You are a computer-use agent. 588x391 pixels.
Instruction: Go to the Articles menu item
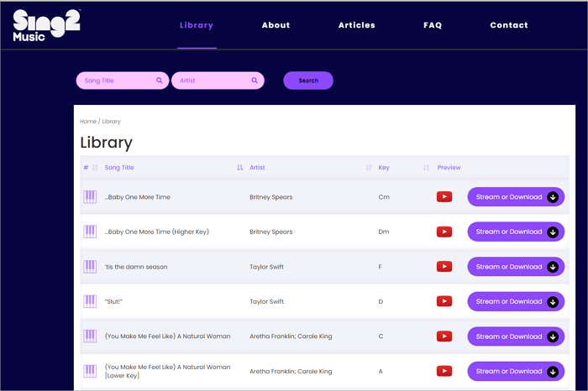(x=357, y=25)
